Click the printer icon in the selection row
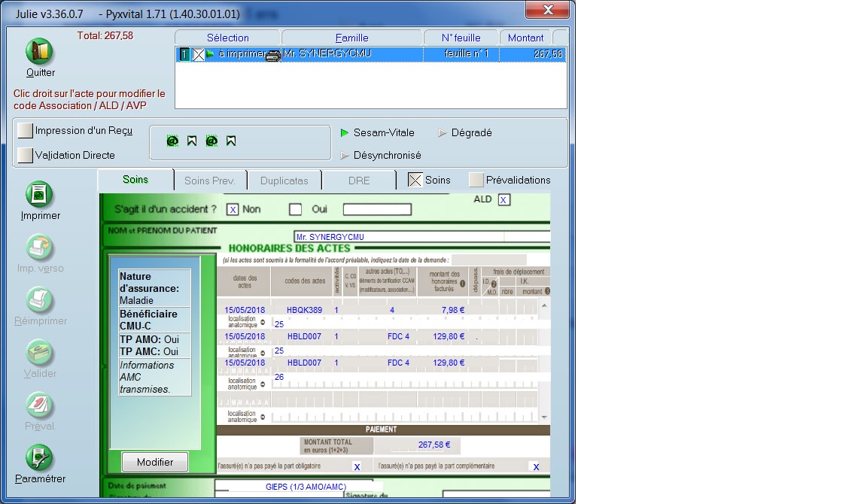Viewport: 867px width, 504px height. (274, 54)
